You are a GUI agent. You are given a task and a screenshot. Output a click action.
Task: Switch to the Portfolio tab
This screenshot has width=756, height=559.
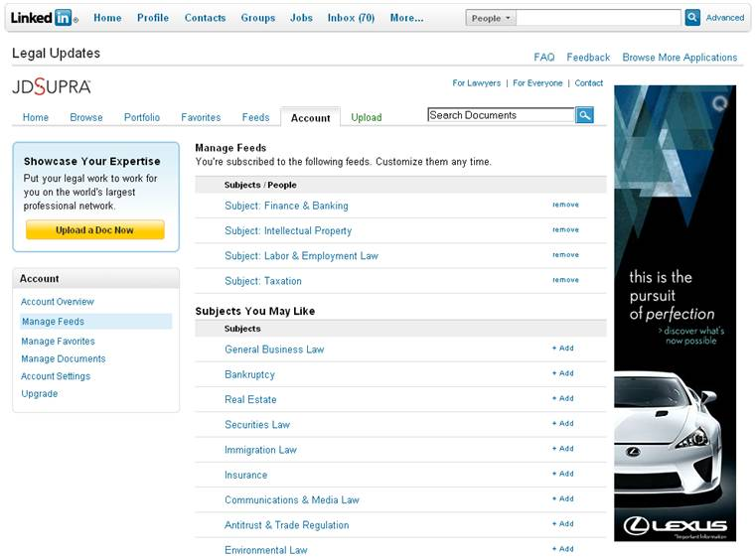coord(142,117)
